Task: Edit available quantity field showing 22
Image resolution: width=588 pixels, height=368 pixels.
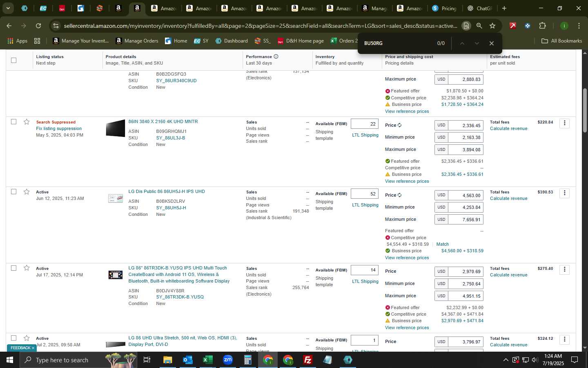Action: coord(365,124)
